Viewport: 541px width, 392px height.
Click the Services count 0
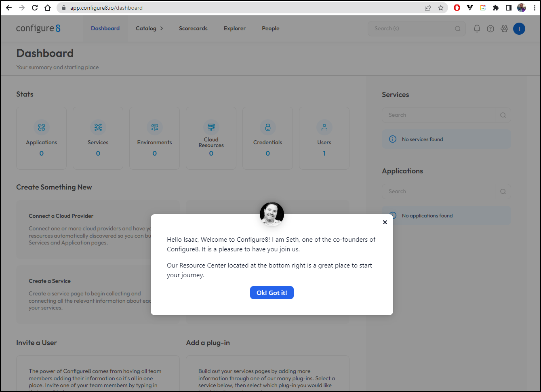click(98, 154)
